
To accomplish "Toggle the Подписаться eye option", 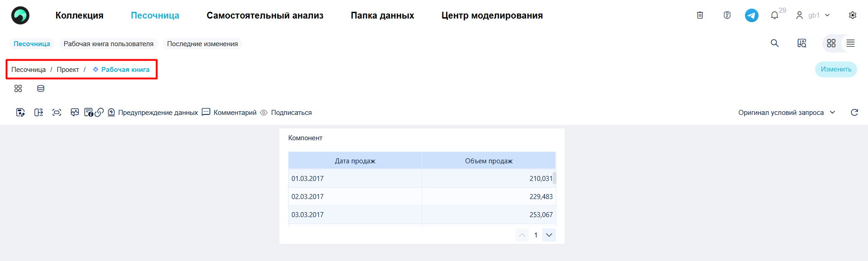I will pyautogui.click(x=286, y=113).
